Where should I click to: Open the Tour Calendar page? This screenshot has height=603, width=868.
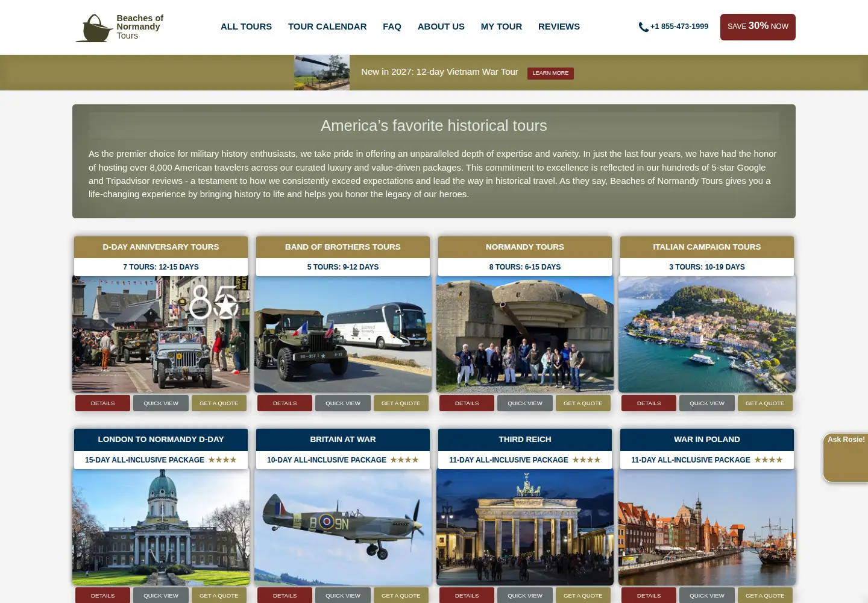[327, 27]
